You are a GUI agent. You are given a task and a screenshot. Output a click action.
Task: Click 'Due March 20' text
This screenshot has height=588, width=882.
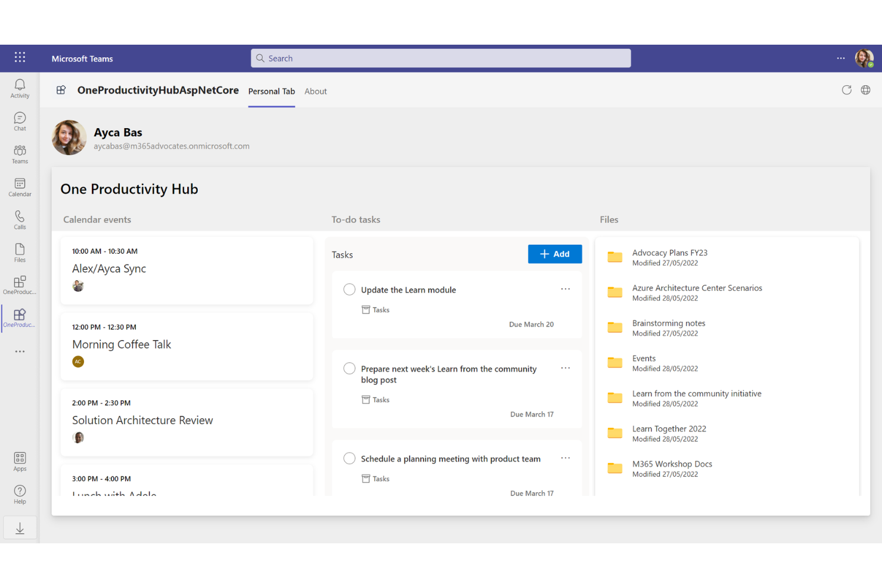point(532,325)
